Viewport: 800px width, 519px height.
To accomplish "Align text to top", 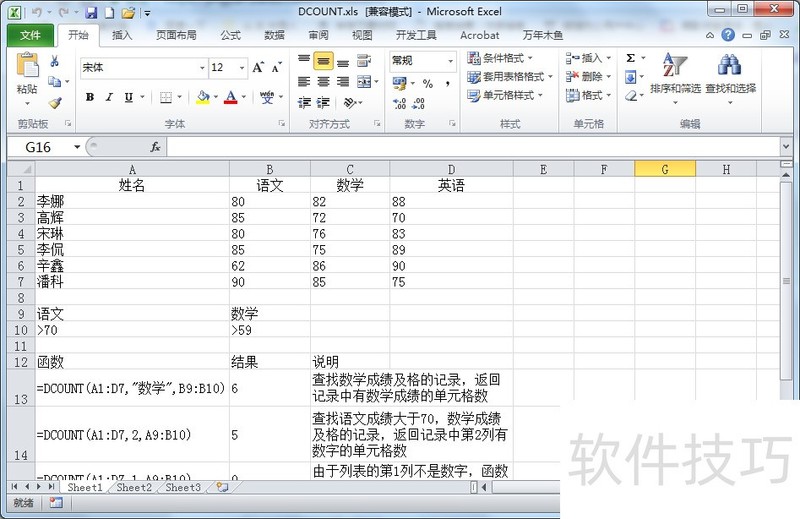I will coord(304,61).
